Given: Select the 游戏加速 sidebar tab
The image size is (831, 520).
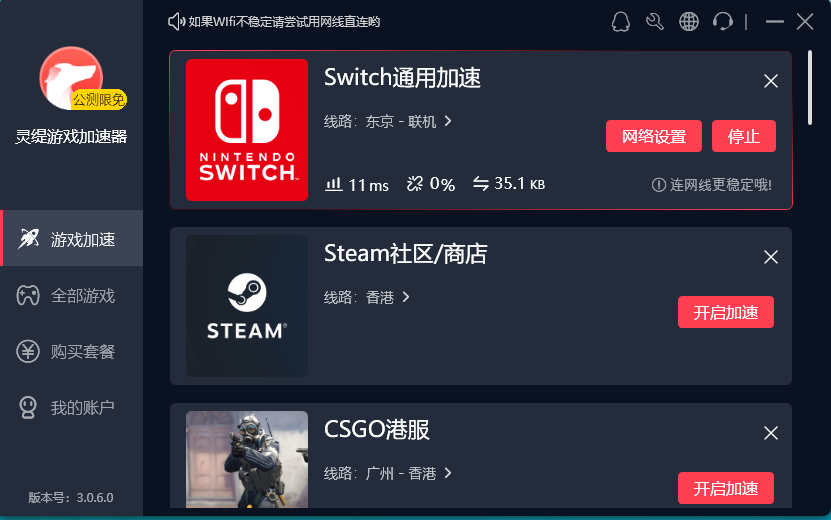Looking at the screenshot, I should click(72, 238).
